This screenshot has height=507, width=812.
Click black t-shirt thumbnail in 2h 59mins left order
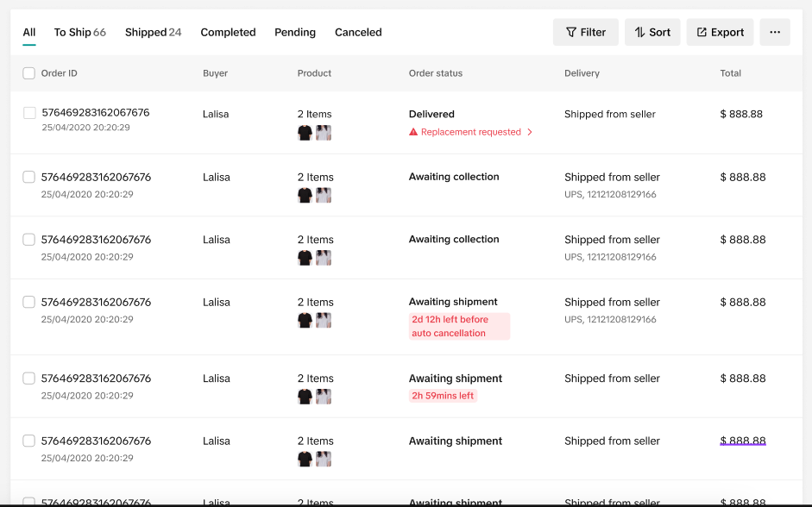tap(305, 397)
